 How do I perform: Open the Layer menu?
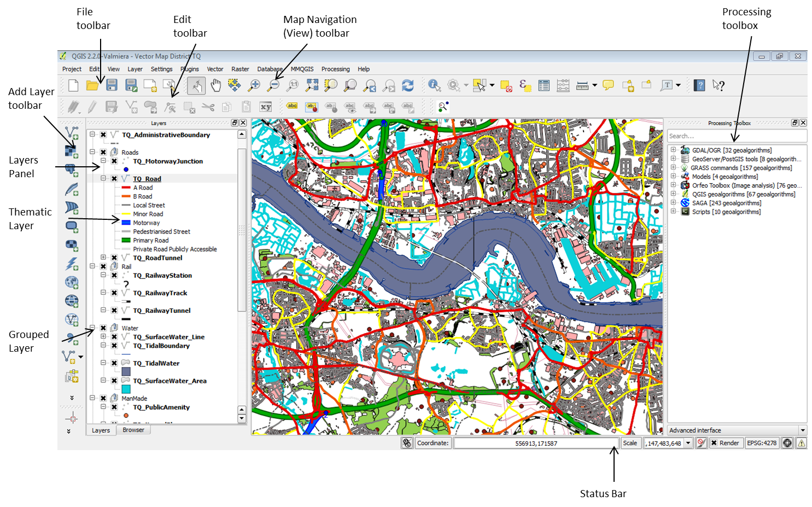(135, 69)
